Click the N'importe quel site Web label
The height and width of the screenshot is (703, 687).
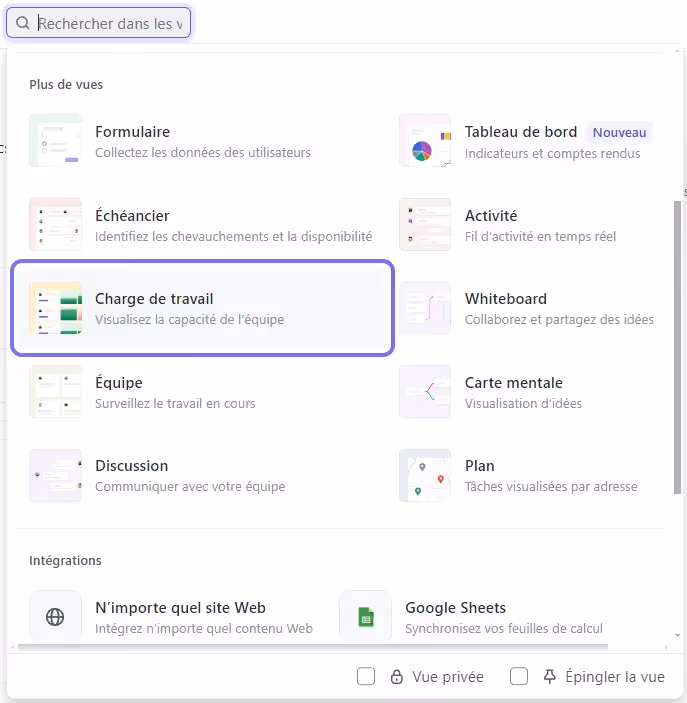point(180,608)
